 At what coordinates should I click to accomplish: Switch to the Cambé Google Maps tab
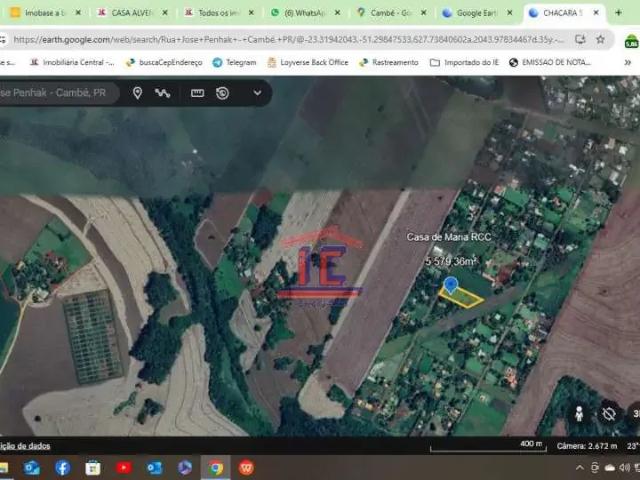(x=390, y=13)
